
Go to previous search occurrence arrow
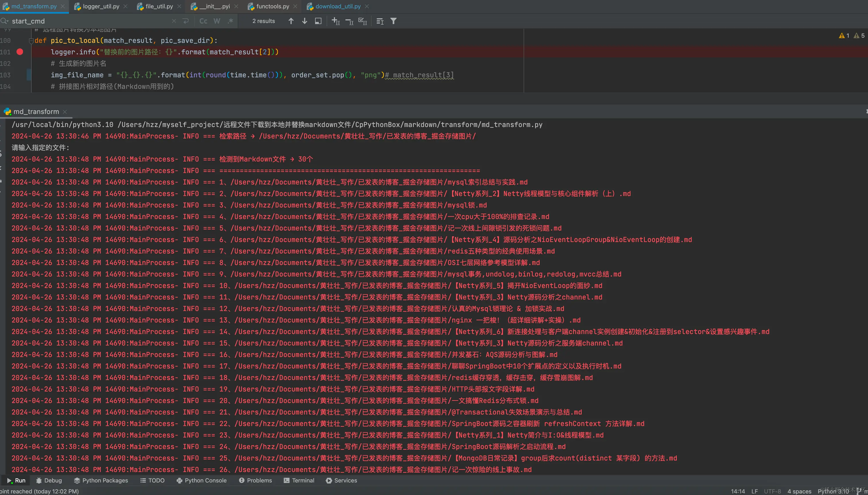(291, 21)
